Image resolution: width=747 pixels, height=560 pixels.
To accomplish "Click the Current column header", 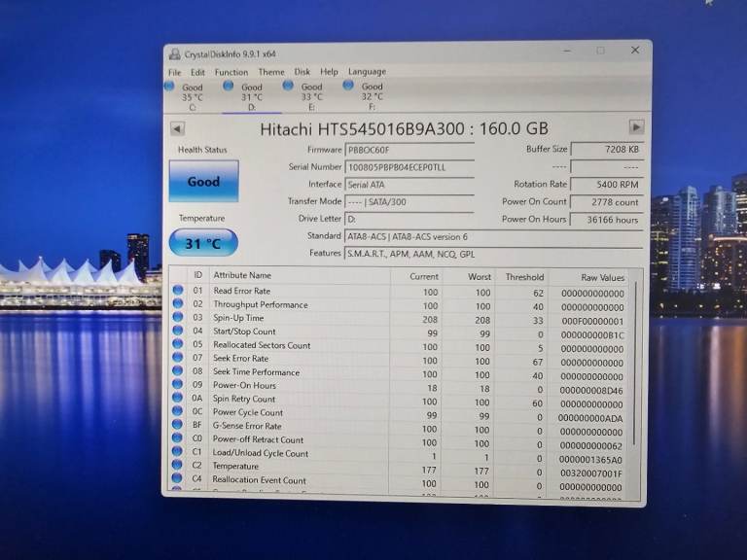I will click(x=416, y=276).
